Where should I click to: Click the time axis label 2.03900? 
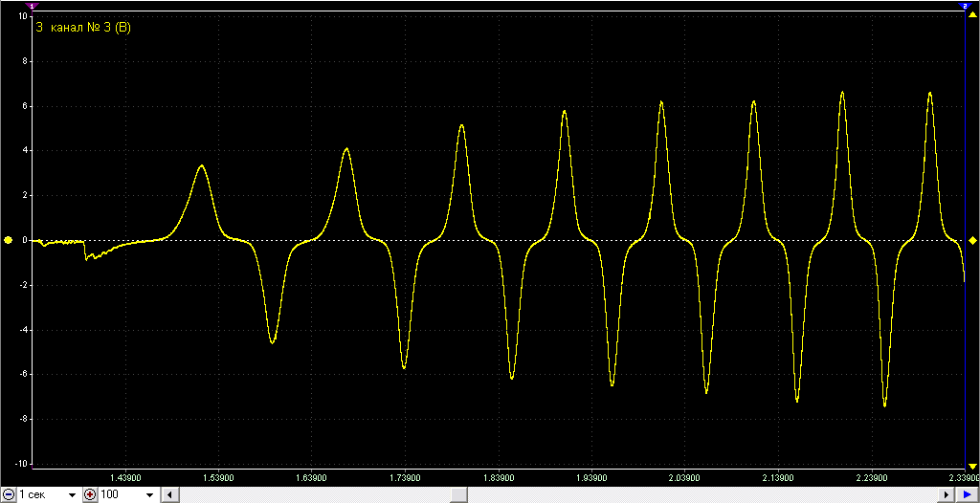[685, 478]
